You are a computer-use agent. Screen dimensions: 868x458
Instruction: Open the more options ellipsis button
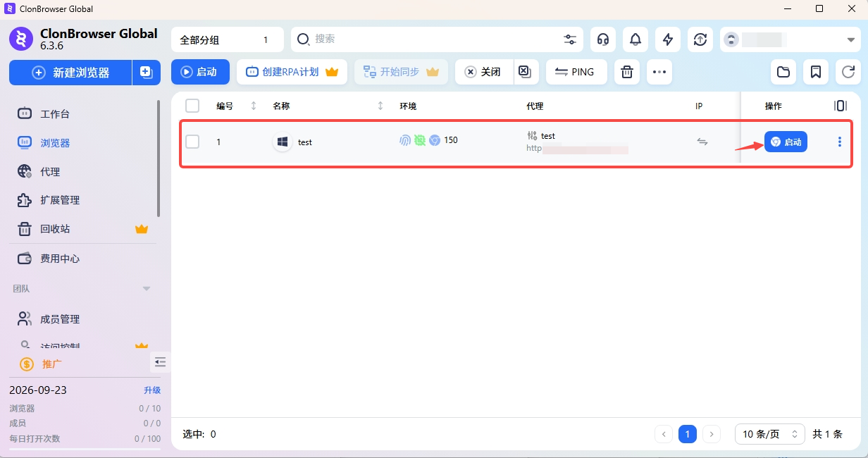pos(659,72)
